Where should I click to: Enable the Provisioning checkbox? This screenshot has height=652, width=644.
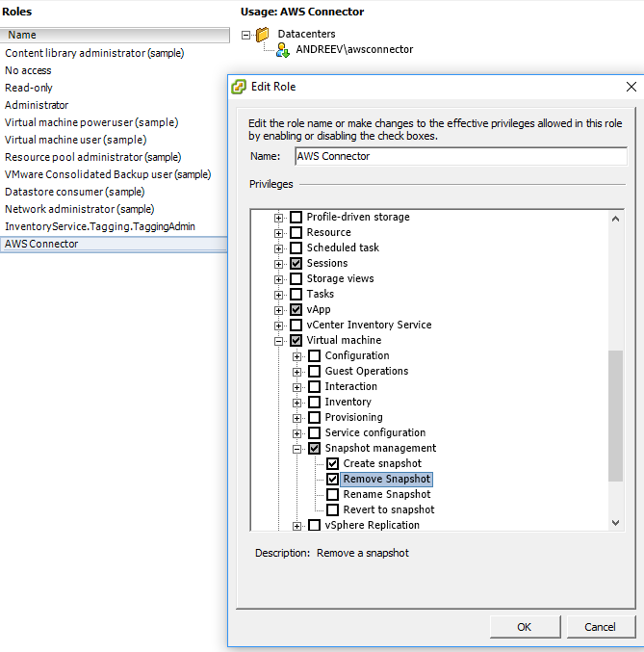(315, 417)
